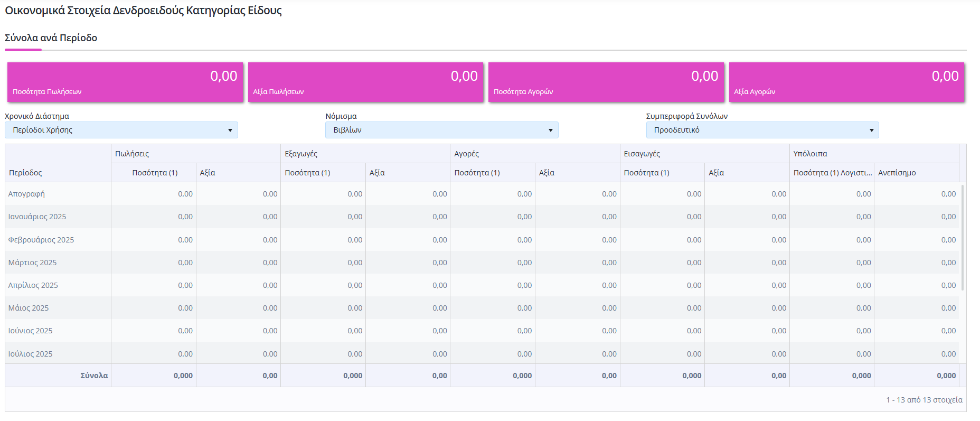Viewport: 980px width, 421px height.
Task: Open the Νόμισμα dropdown showing Βιβλίων
Action: pyautogui.click(x=442, y=130)
